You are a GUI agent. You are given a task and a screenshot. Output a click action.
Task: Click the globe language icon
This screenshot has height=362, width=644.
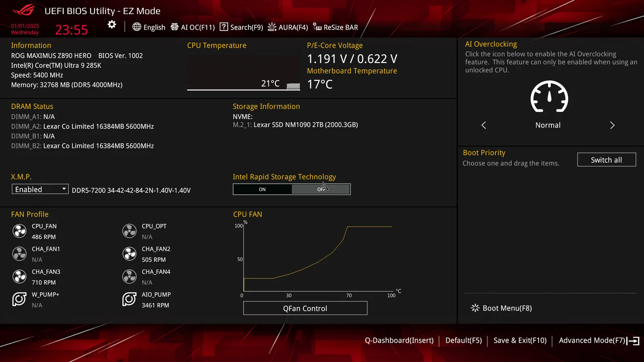(x=137, y=27)
